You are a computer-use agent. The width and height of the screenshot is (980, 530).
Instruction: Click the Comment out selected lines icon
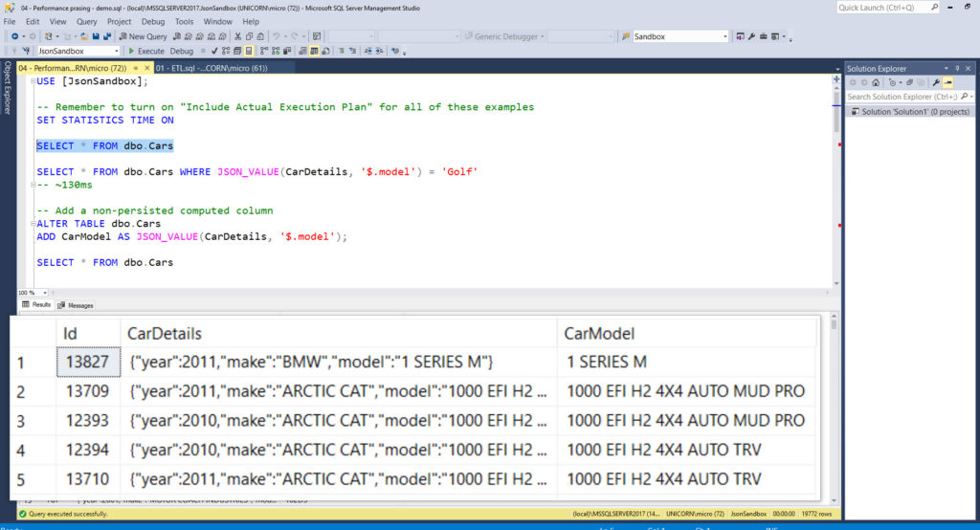[342, 52]
